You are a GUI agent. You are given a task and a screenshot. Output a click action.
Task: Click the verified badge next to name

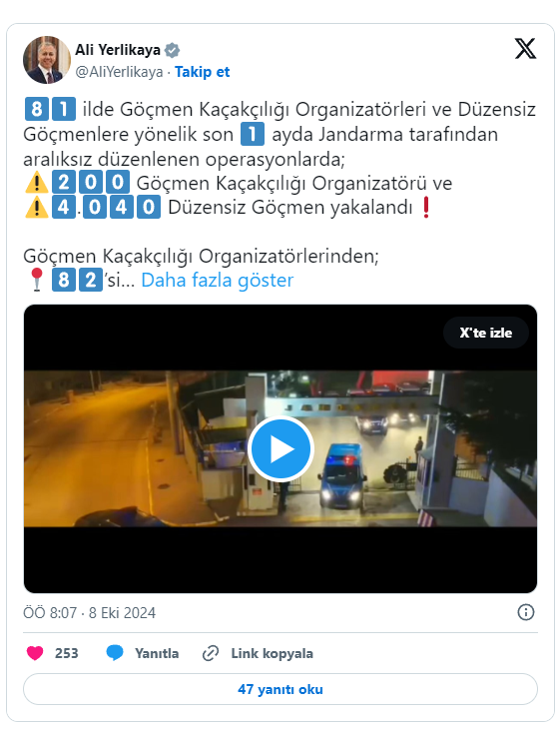pos(173,50)
